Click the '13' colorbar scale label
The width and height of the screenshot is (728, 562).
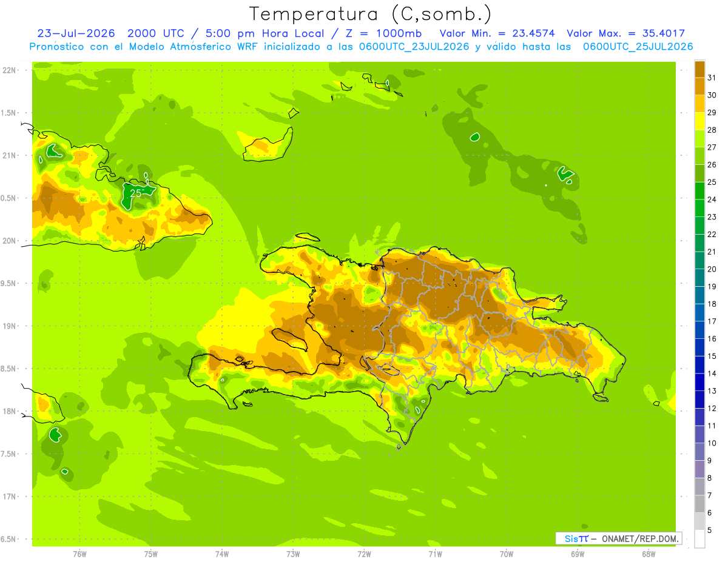point(712,390)
